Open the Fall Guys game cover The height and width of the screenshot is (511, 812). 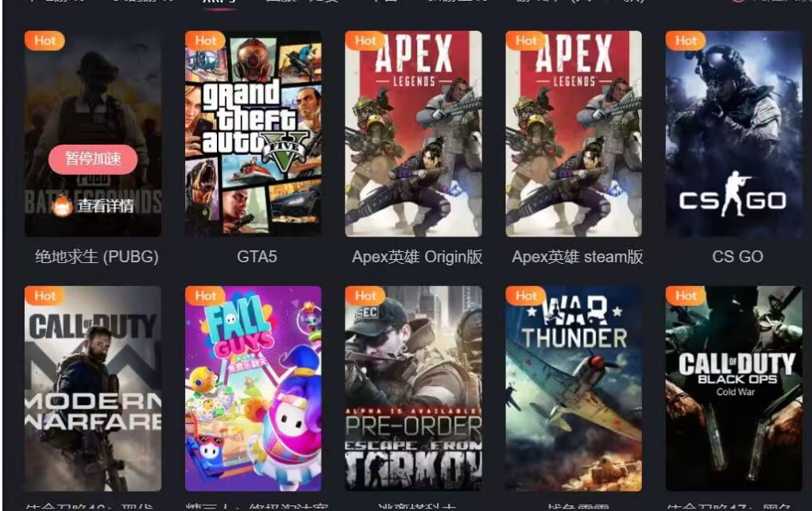pos(253,389)
